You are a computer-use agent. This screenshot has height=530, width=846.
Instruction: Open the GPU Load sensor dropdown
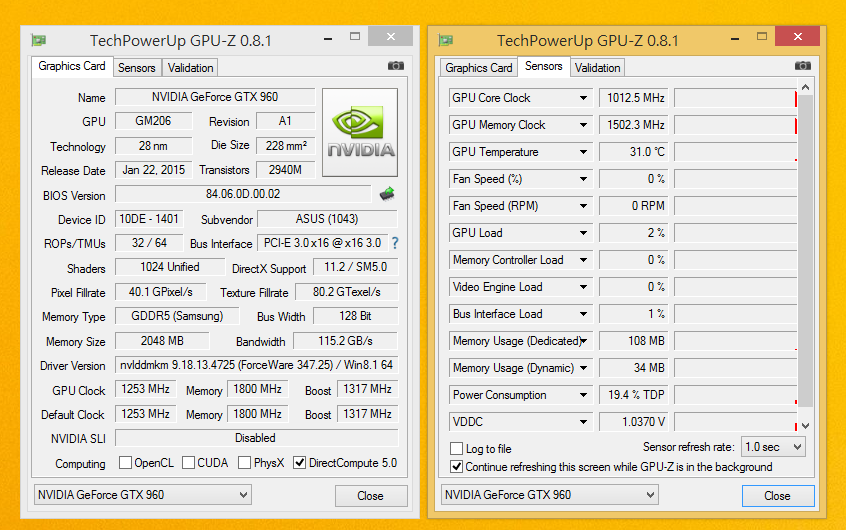point(583,233)
